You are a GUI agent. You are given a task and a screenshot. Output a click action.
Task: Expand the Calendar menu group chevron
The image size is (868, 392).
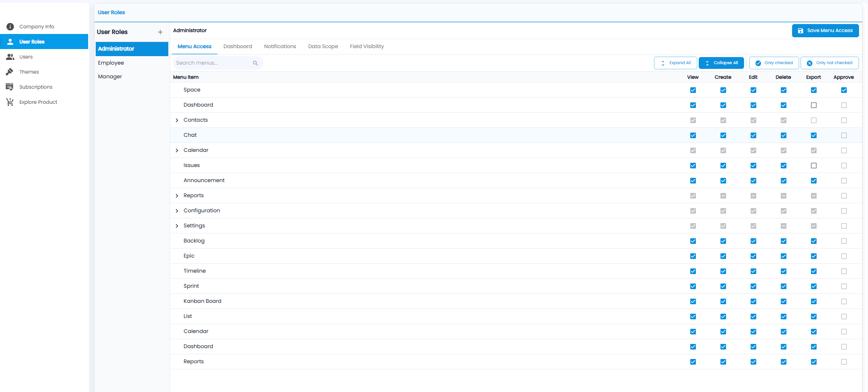tap(177, 150)
